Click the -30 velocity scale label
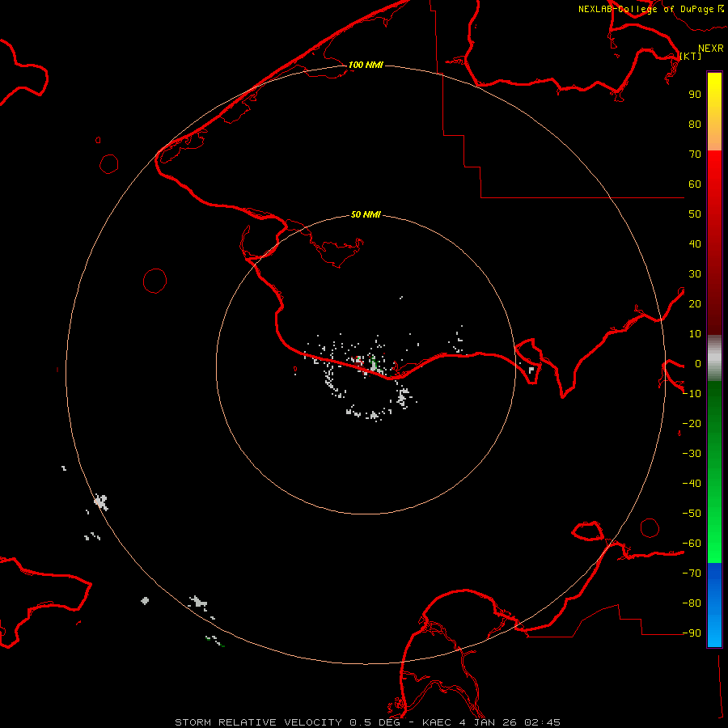The width and height of the screenshot is (728, 728). coord(692,454)
